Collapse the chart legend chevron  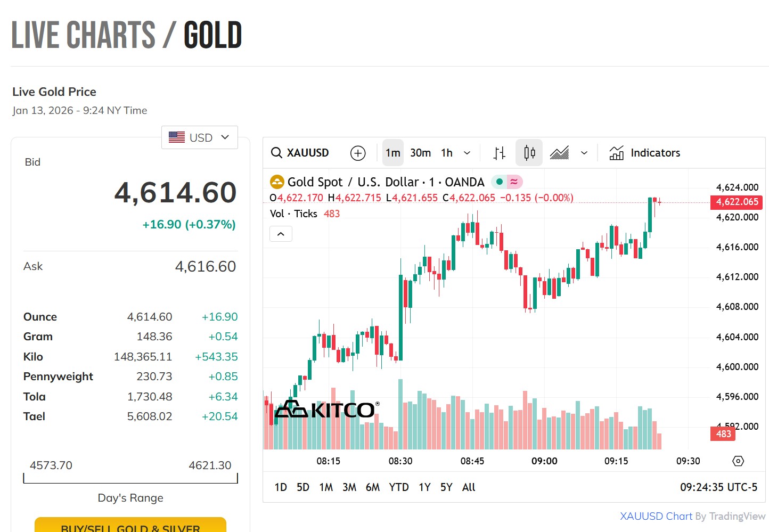click(x=281, y=234)
